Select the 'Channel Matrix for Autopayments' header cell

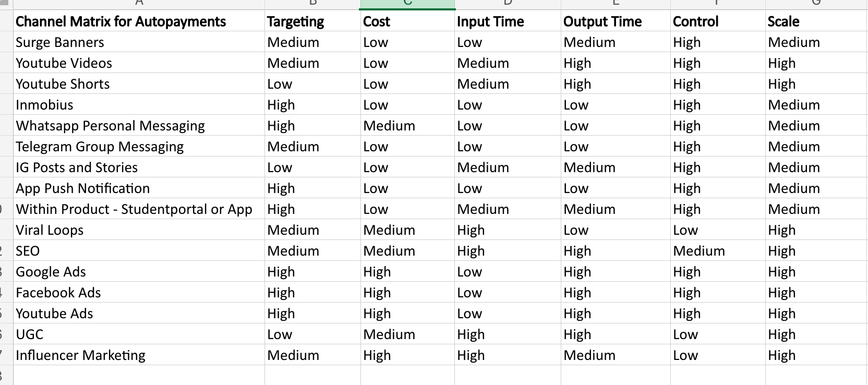(x=121, y=21)
